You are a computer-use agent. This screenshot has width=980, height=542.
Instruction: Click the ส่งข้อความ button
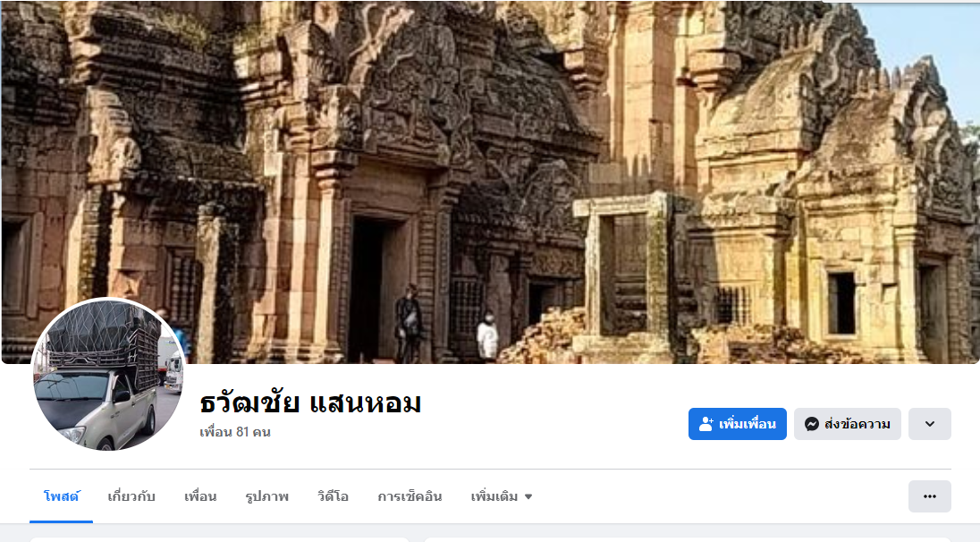[x=848, y=424]
